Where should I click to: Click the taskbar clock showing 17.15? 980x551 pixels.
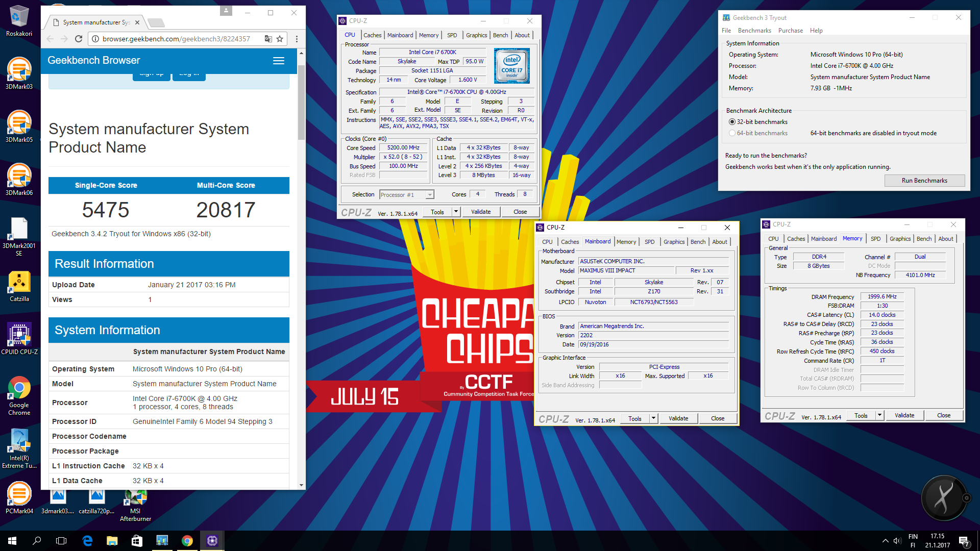coord(937,541)
